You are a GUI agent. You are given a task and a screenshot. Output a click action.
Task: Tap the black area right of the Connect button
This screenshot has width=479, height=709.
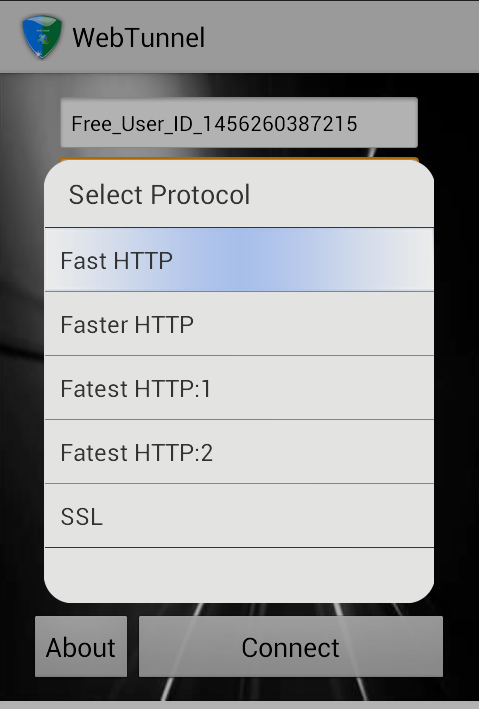[461, 647]
